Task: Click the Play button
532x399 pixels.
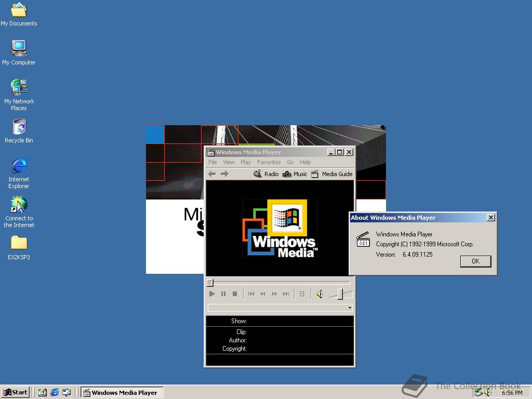Action: [212, 294]
